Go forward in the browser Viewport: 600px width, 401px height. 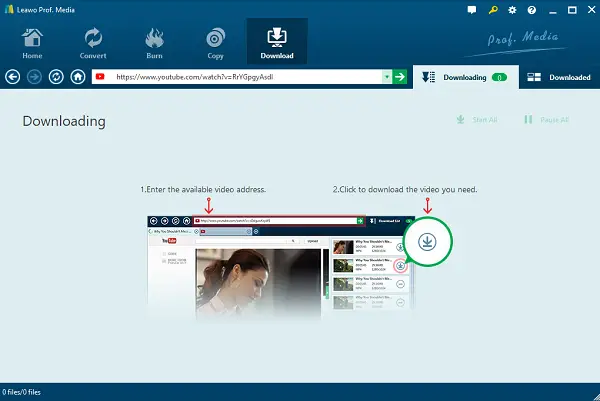coord(34,77)
